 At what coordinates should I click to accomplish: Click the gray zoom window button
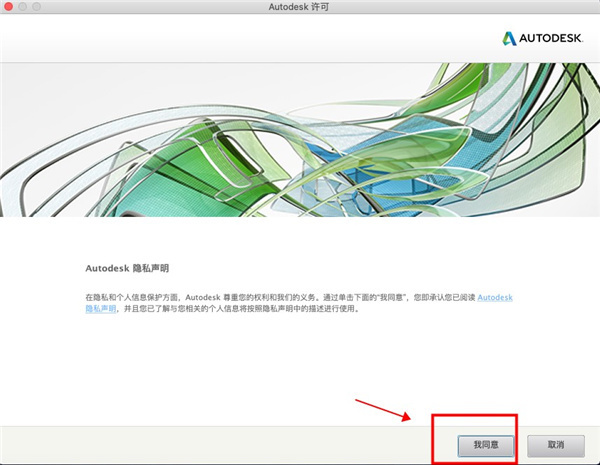point(36,7)
